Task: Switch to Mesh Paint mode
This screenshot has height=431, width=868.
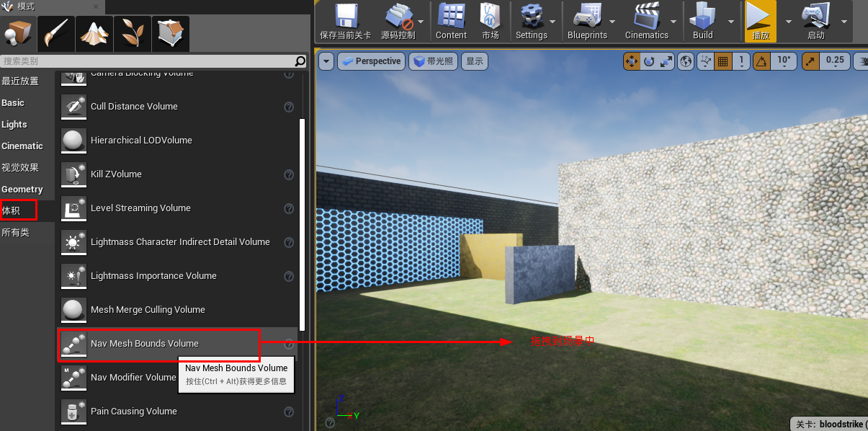Action: tap(55, 33)
